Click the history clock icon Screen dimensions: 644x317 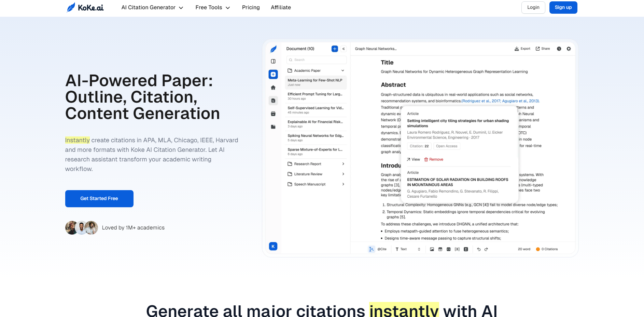[559, 49]
